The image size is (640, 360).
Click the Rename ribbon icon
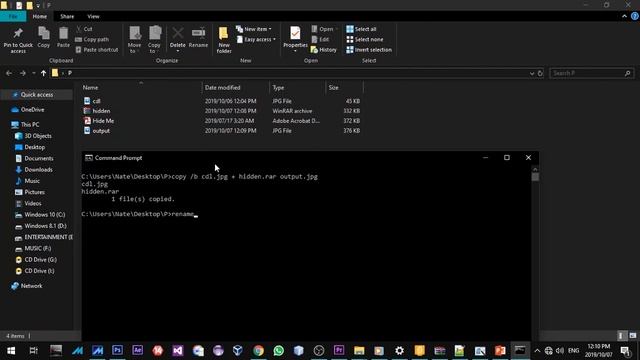pos(198,38)
